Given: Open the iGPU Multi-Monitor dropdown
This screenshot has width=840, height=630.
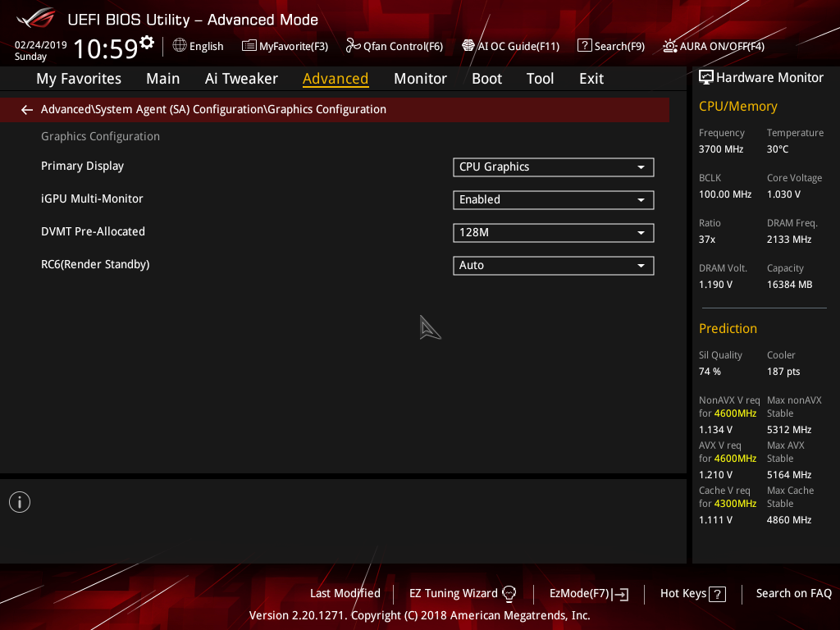Looking at the screenshot, I should (554, 200).
